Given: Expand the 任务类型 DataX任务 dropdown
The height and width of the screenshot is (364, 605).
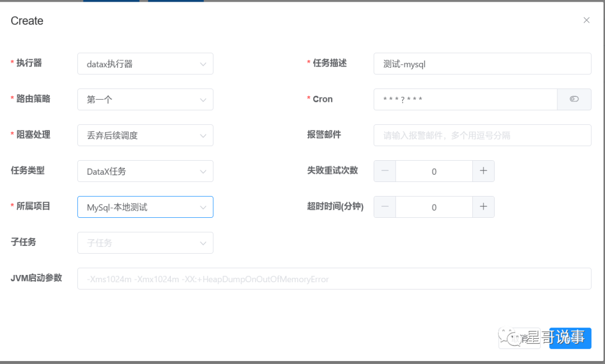Looking at the screenshot, I should [145, 171].
